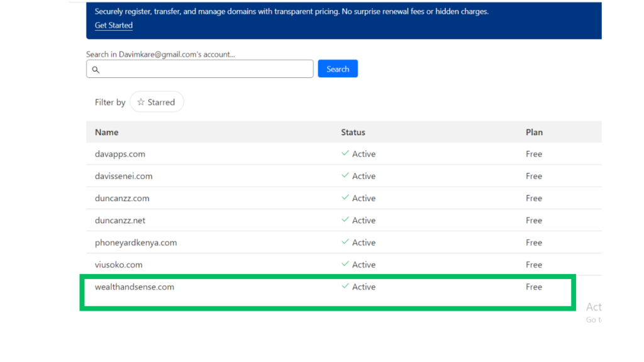644x362 pixels.
Task: Click the Status column header
Action: (353, 132)
